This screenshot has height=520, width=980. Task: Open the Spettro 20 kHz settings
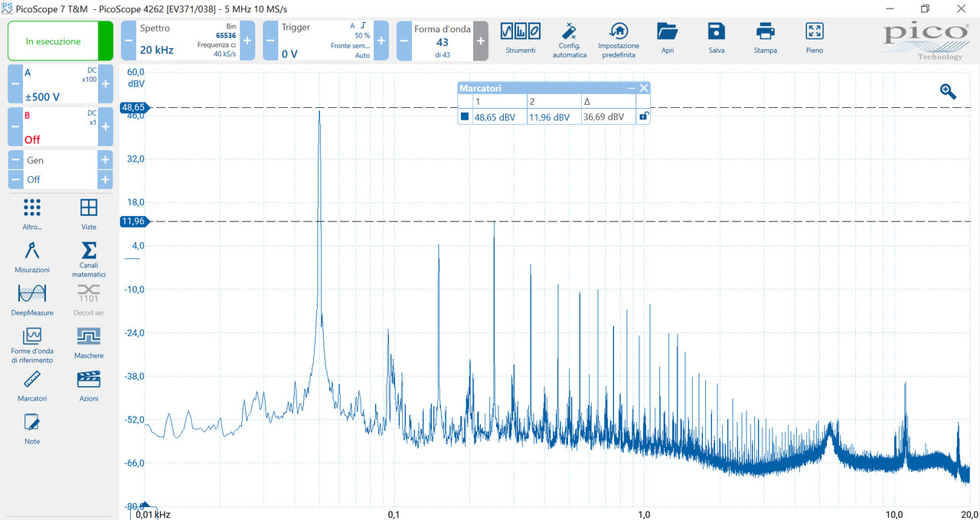[x=188, y=41]
